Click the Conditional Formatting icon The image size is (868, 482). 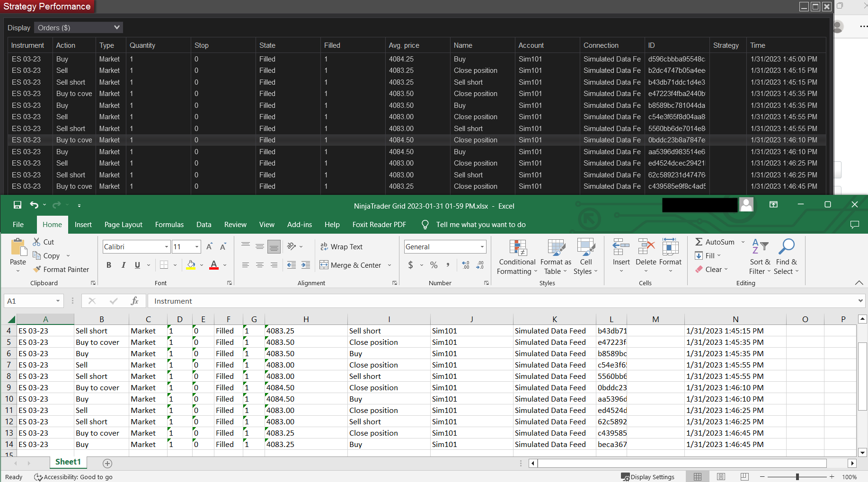pyautogui.click(x=518, y=247)
